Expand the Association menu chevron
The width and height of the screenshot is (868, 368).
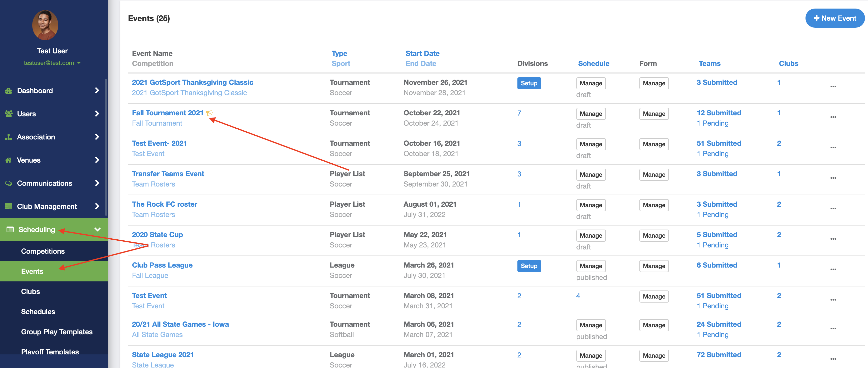point(97,137)
